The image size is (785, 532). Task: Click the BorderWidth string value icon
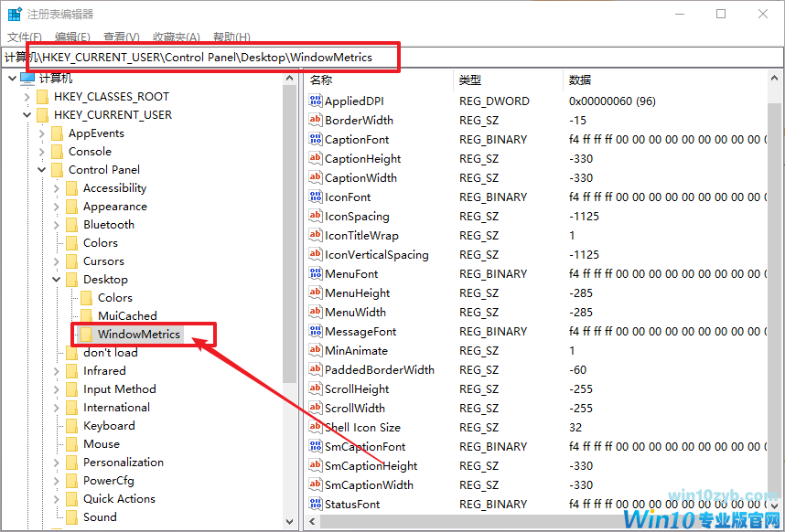[316, 120]
